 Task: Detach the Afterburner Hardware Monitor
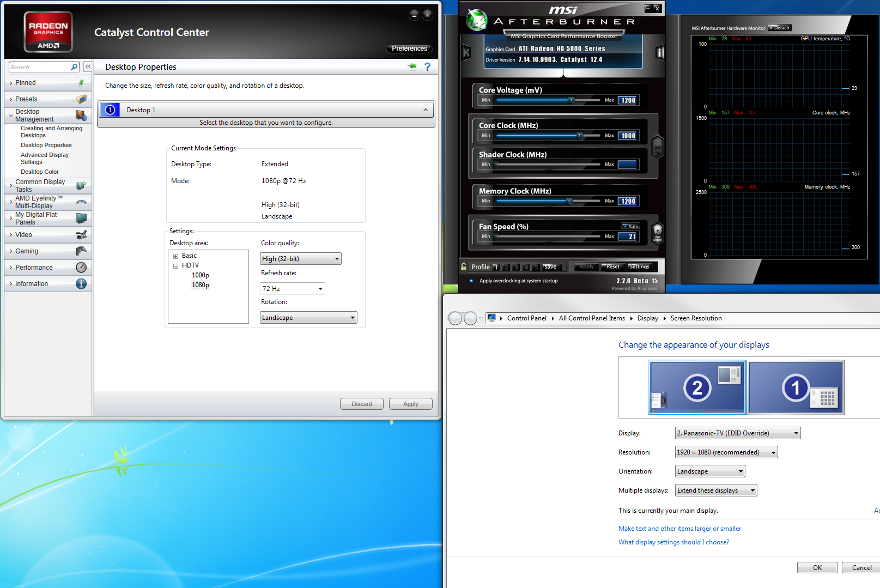coord(780,28)
